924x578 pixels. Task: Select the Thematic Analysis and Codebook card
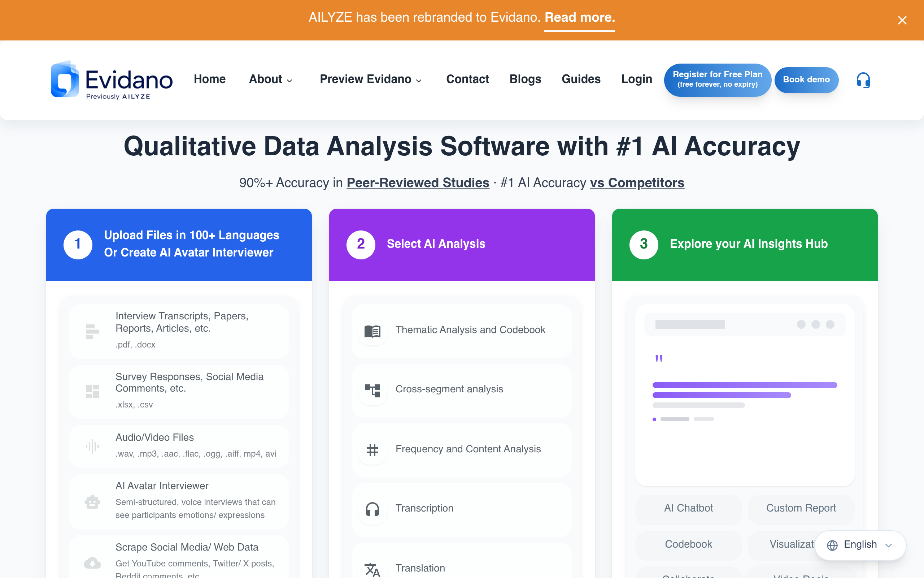(x=462, y=331)
